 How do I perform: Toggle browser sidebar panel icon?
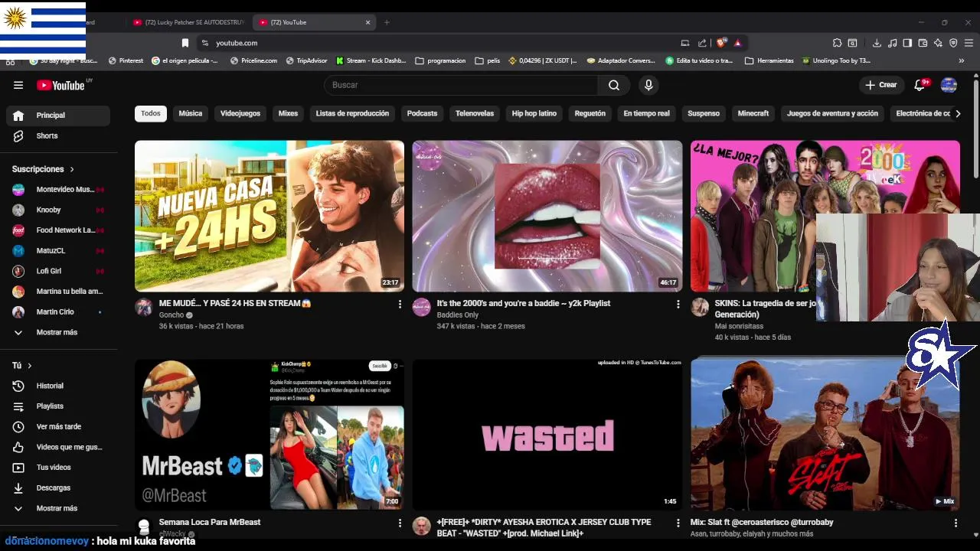(907, 43)
